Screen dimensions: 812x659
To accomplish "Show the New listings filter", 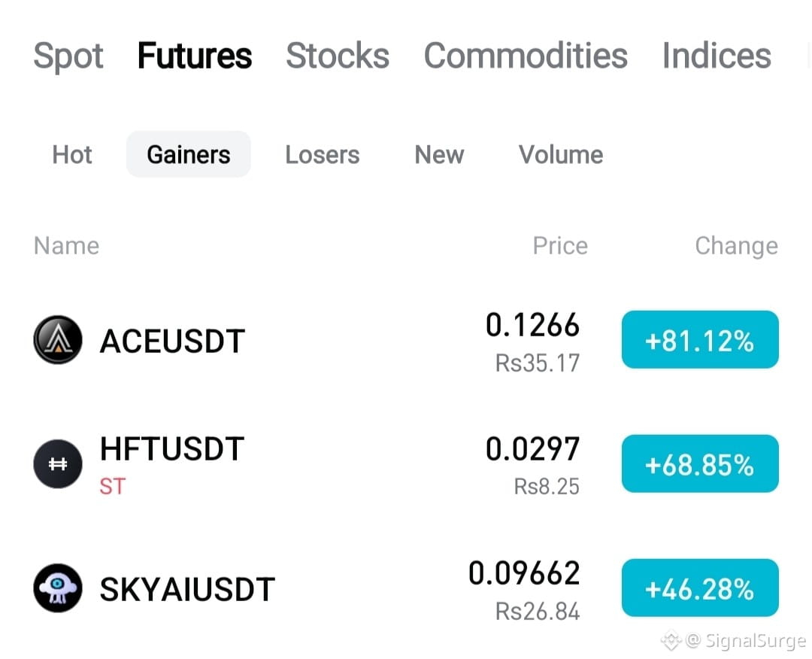I will (439, 154).
